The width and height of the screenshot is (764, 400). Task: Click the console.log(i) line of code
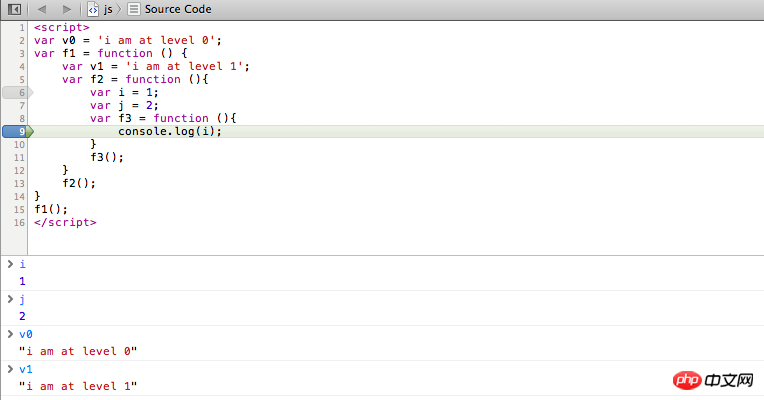pos(170,132)
